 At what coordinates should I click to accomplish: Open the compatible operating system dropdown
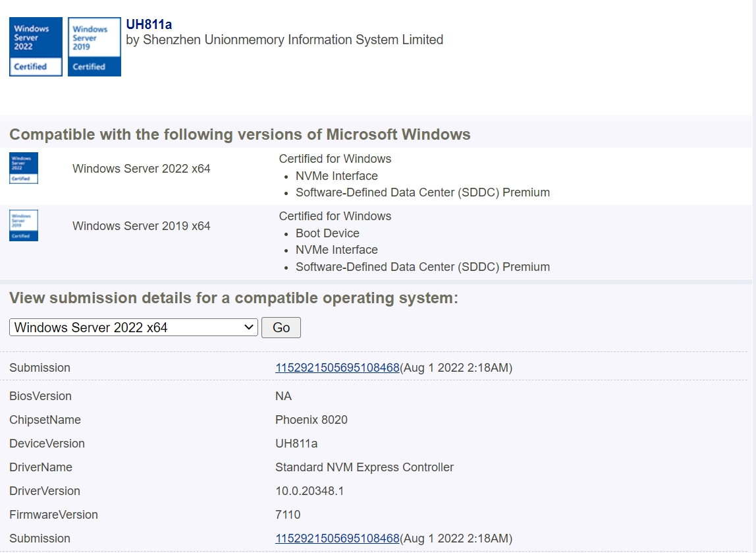134,328
